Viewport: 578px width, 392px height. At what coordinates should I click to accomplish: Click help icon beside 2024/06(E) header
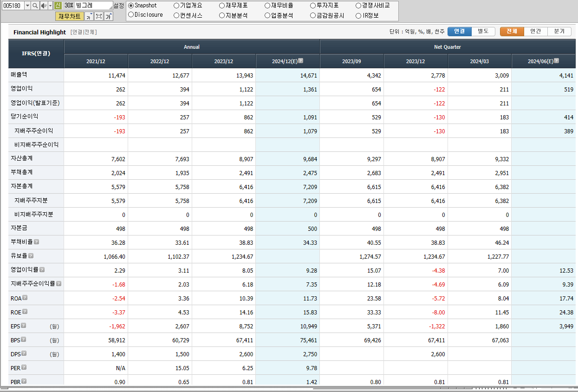[x=556, y=60]
